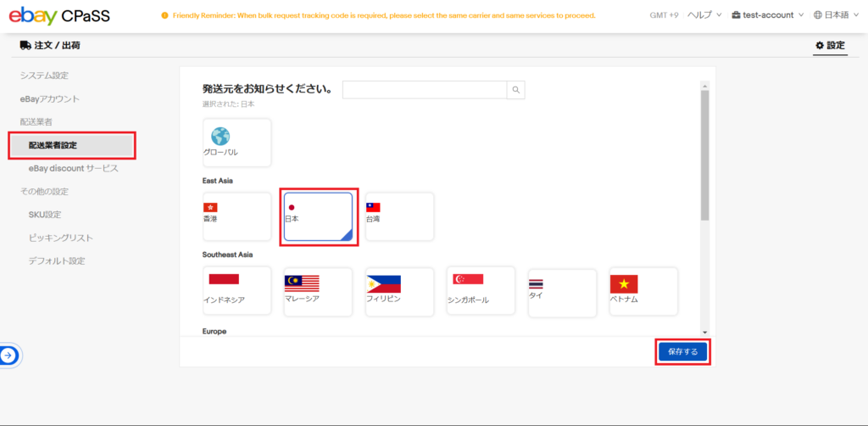Click the GMT +9 timezone label

coord(665,15)
